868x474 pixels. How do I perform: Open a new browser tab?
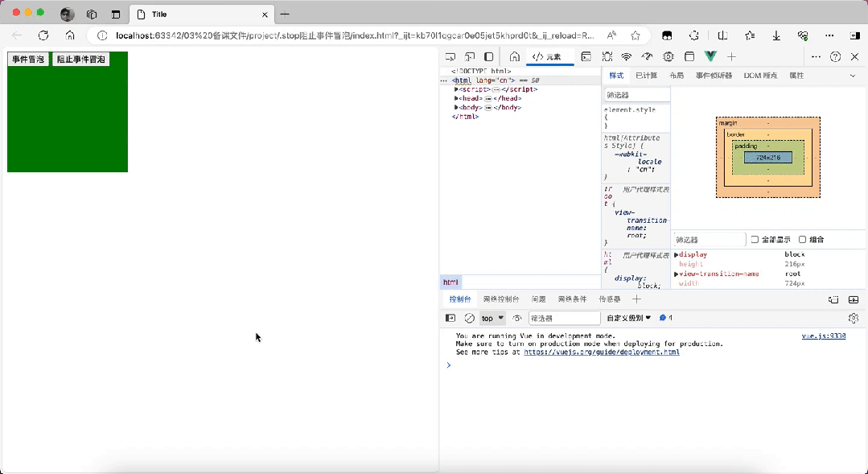pyautogui.click(x=285, y=14)
